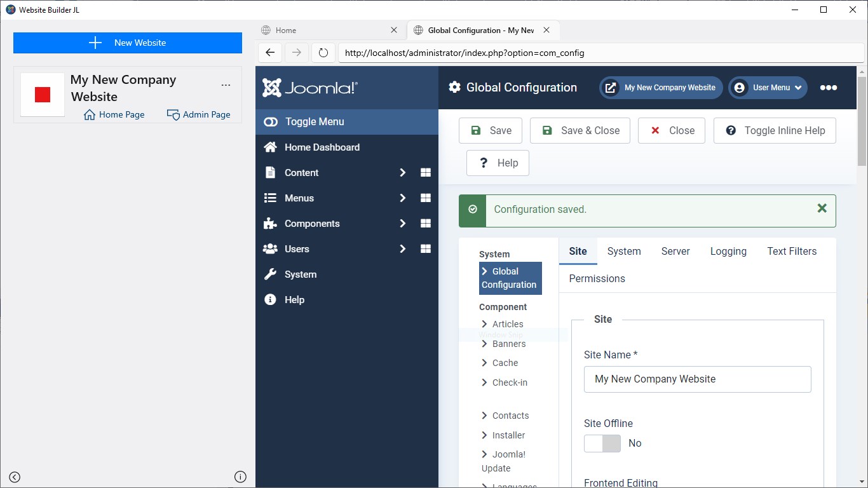Screen dimensions: 868x488
Task: Open Cache component configuration
Action: pyautogui.click(x=505, y=363)
